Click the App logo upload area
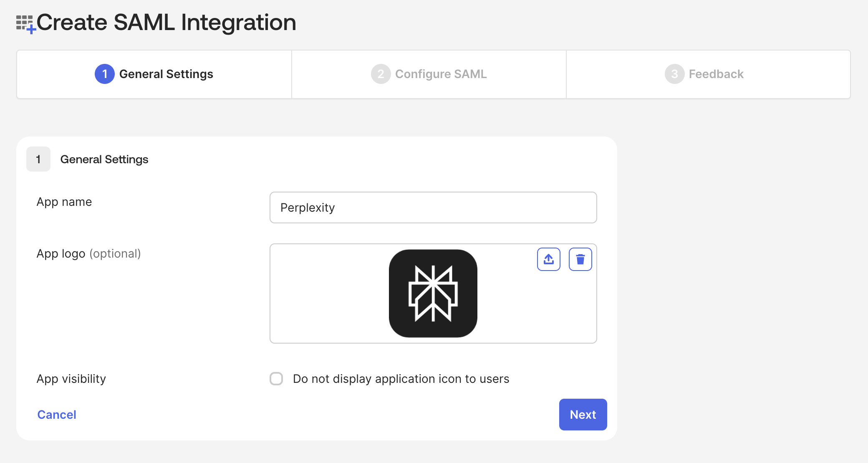The width and height of the screenshot is (868, 463). tap(433, 293)
